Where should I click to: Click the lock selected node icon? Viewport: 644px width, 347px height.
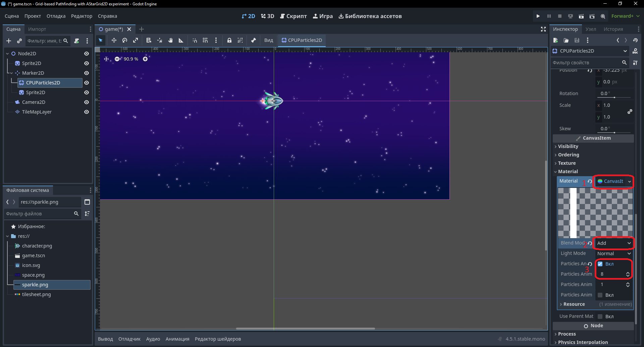pos(229,40)
